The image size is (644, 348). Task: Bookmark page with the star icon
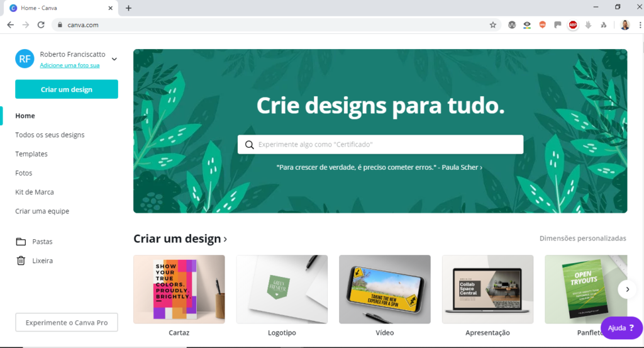(x=493, y=25)
